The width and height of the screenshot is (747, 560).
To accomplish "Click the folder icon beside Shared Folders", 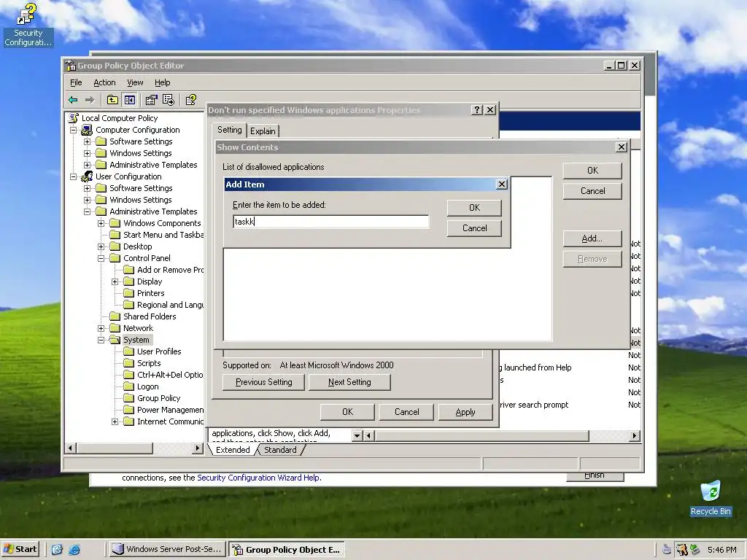I will pos(115,316).
